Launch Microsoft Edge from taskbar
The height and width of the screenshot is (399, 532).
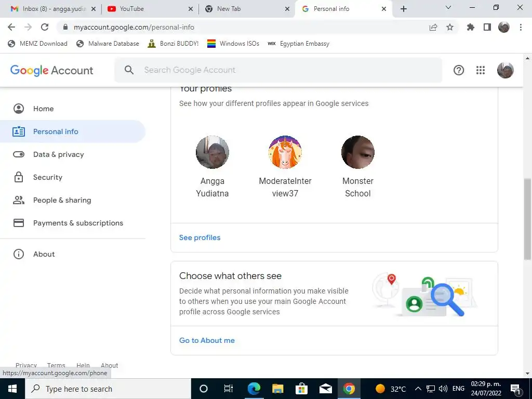[254, 389]
